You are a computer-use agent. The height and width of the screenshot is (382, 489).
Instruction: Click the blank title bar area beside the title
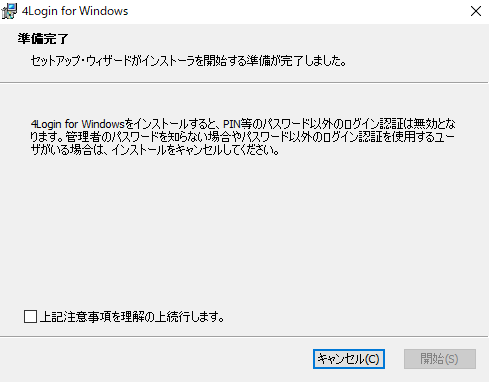click(x=297, y=11)
